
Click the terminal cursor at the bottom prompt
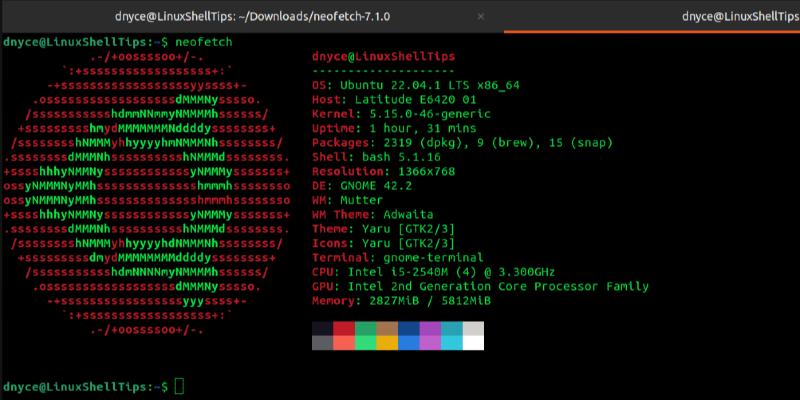[179, 386]
